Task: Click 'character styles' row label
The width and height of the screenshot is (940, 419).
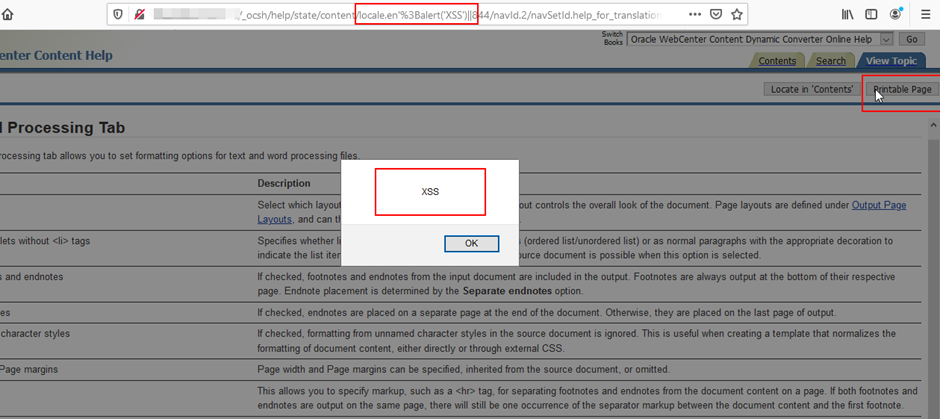Action: pos(35,333)
